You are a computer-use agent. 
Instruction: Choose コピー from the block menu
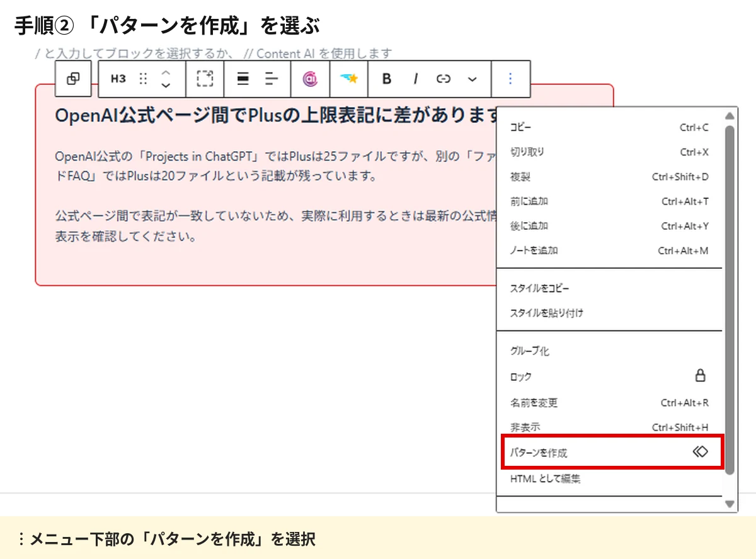click(x=609, y=128)
